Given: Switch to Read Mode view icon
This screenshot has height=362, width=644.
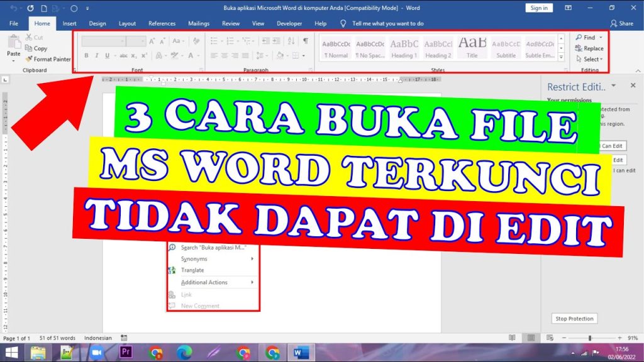Looking at the screenshot, I should click(x=512, y=337).
